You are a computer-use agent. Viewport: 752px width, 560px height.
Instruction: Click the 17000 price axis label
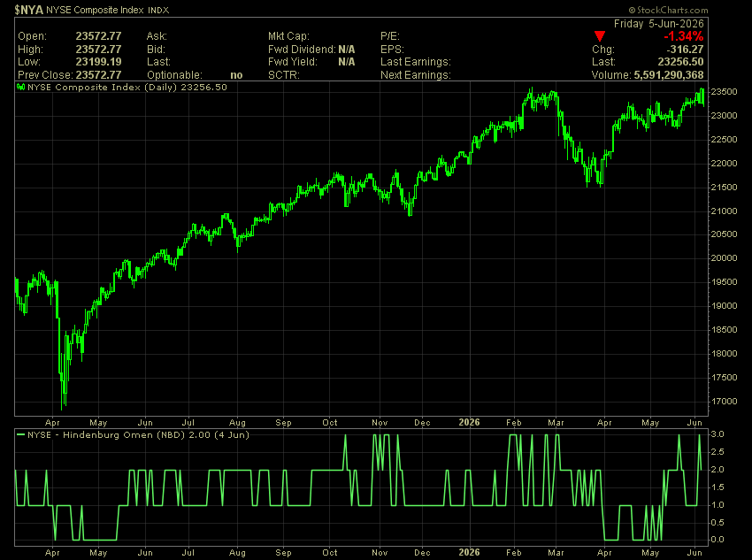point(725,402)
